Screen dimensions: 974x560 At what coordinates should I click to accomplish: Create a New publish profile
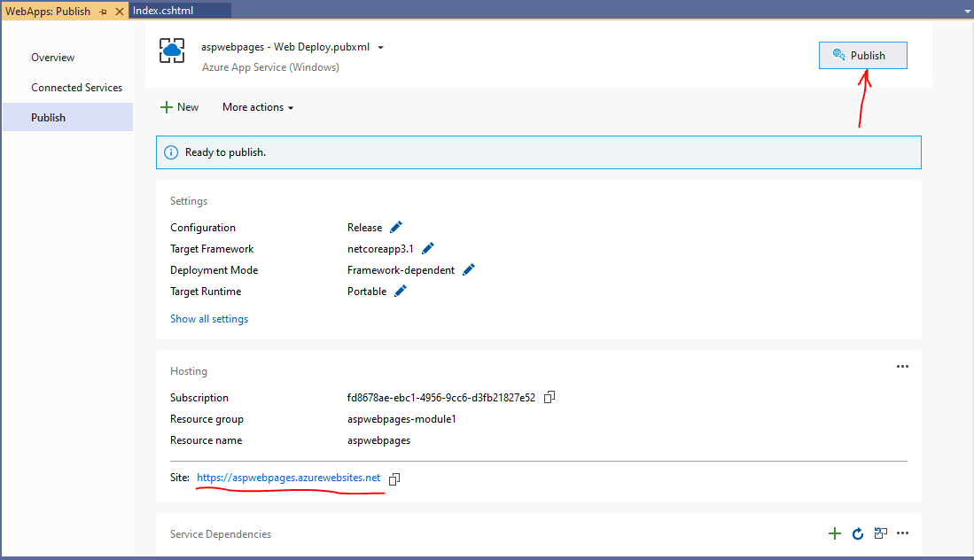pos(180,107)
